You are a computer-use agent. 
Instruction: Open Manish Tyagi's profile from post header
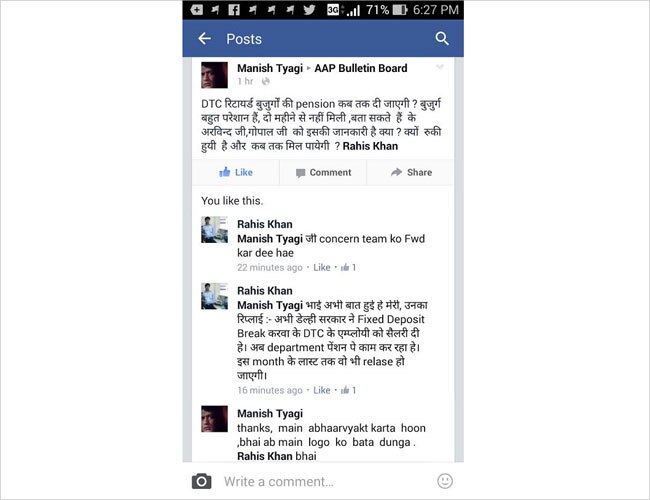point(270,68)
